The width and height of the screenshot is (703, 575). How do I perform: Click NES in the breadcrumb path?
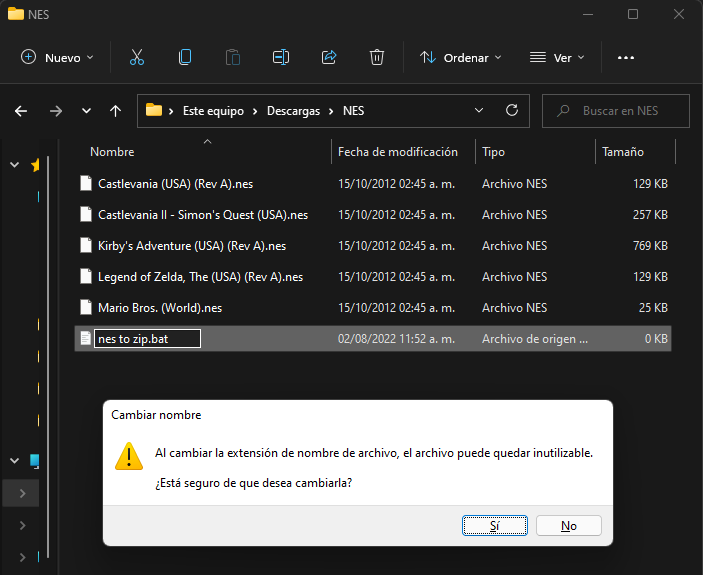353,111
